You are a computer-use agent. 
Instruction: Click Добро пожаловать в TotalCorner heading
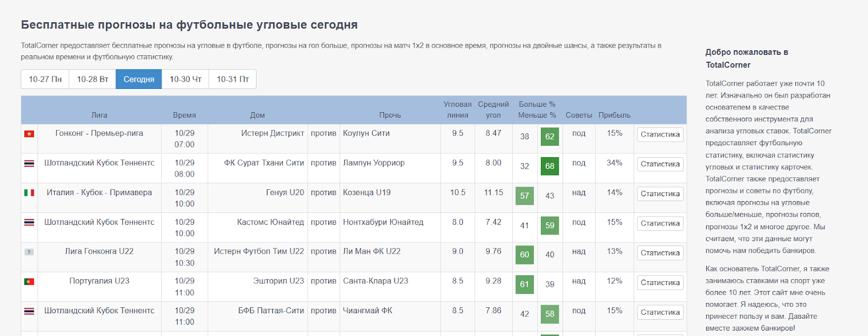pyautogui.click(x=747, y=59)
